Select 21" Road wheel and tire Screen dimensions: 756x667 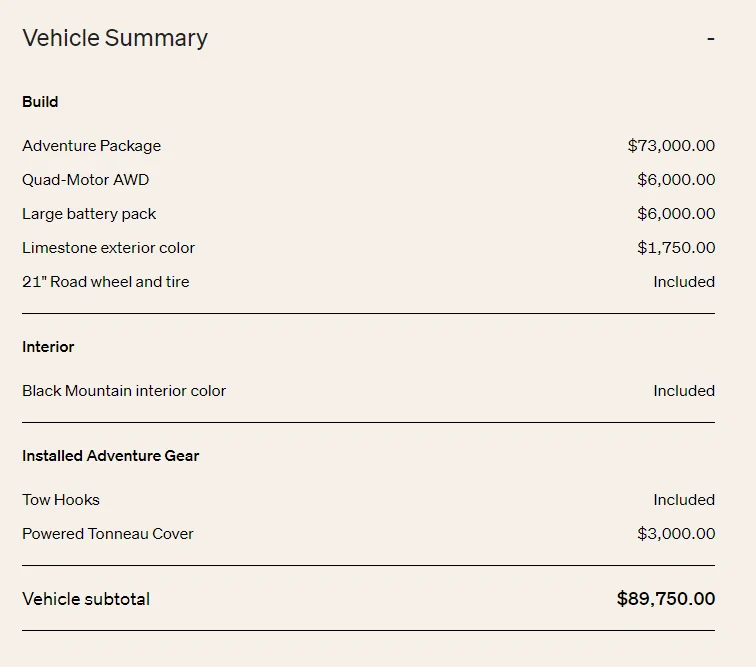(x=106, y=282)
